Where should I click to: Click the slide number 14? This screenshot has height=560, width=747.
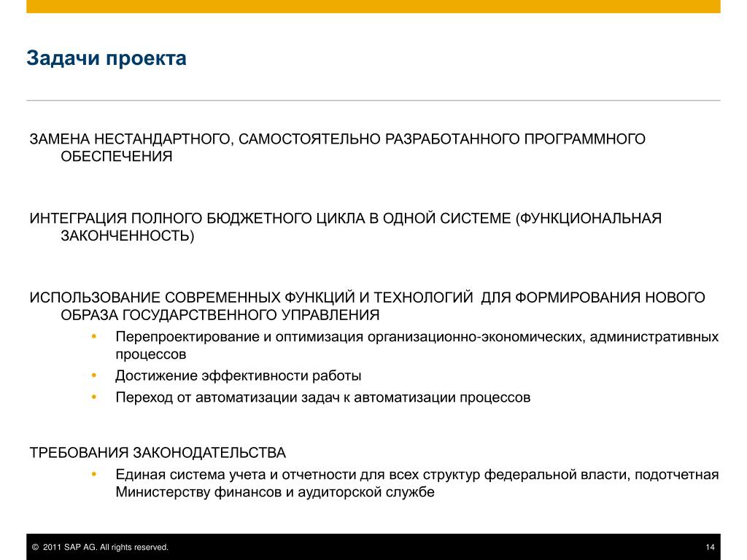tap(710, 547)
